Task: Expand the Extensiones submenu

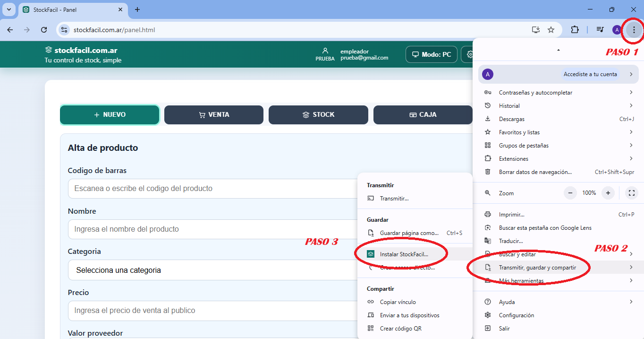Action: (x=559, y=159)
